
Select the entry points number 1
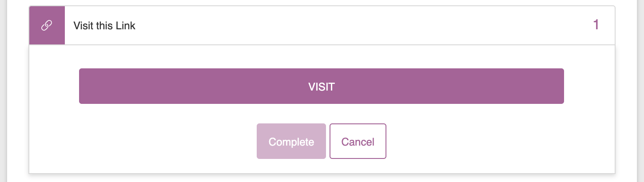click(x=596, y=25)
